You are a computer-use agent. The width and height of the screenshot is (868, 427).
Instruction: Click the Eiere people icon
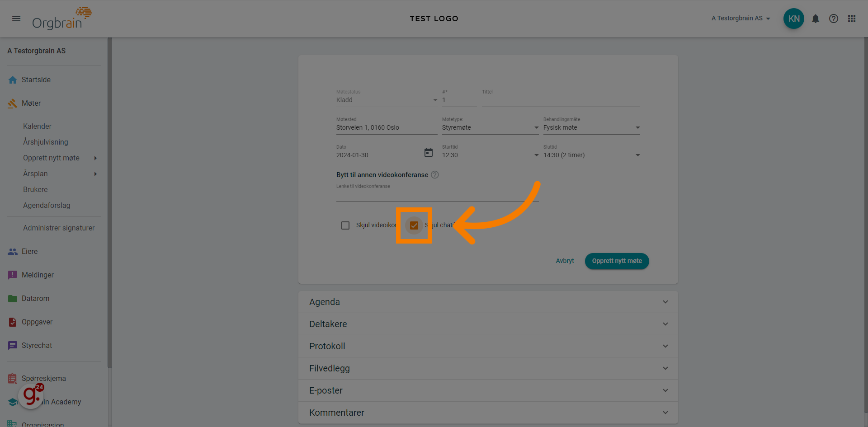(x=13, y=252)
